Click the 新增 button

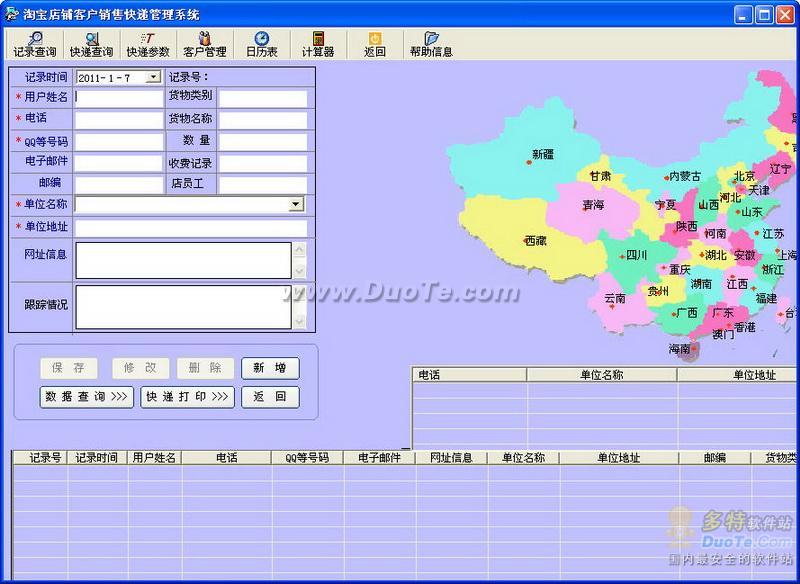click(x=270, y=368)
